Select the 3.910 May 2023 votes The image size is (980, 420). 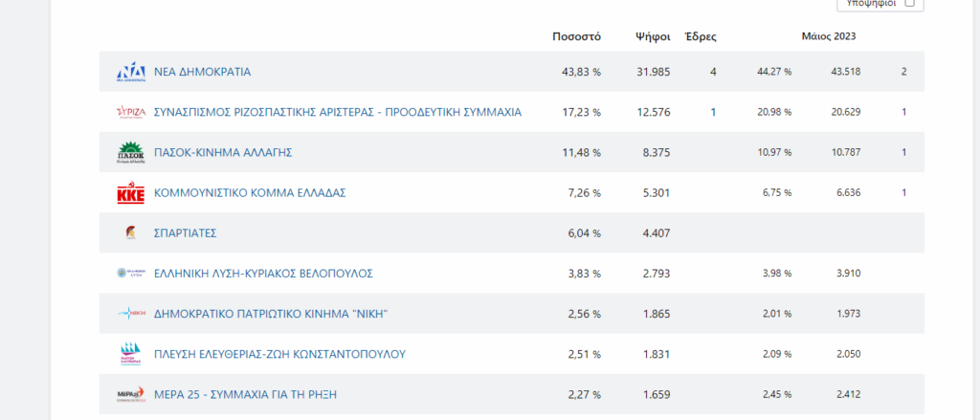coord(848,273)
